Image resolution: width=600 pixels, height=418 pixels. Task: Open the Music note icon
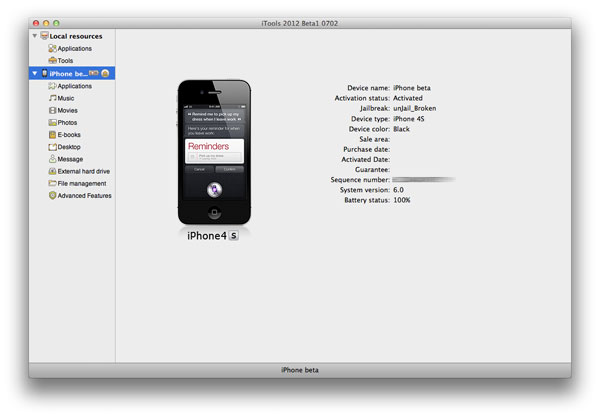point(52,98)
